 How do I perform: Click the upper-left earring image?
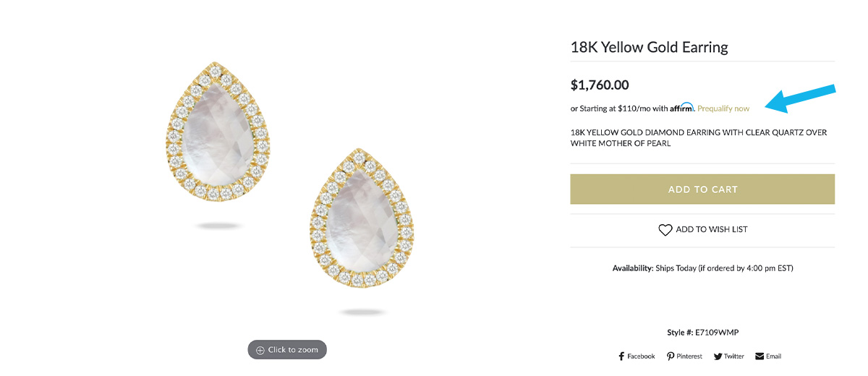218,132
